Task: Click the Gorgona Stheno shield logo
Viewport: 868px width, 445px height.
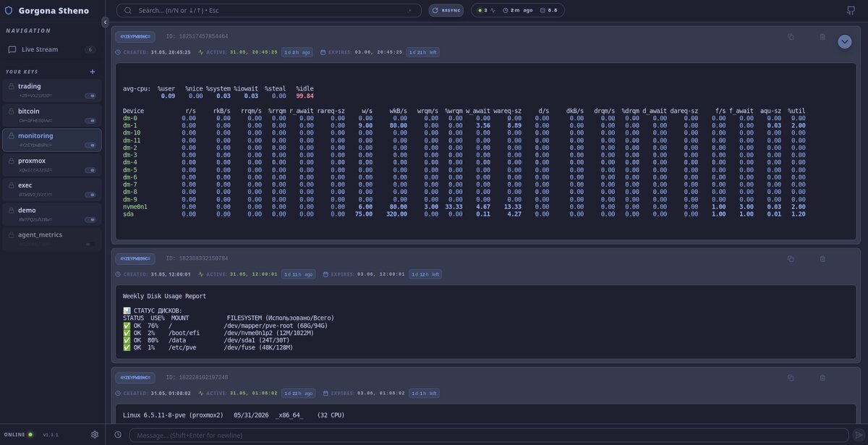Action: coord(9,11)
